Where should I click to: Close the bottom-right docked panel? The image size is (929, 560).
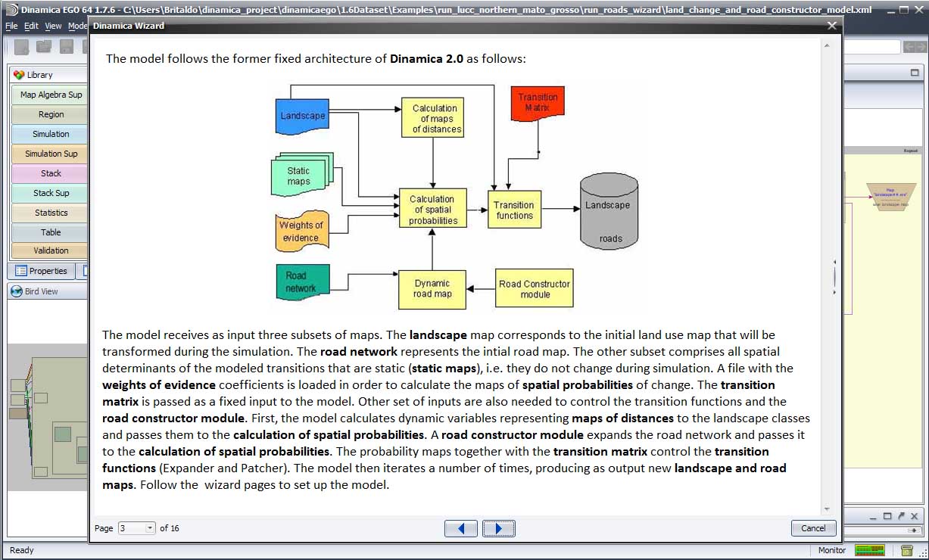[x=914, y=516]
